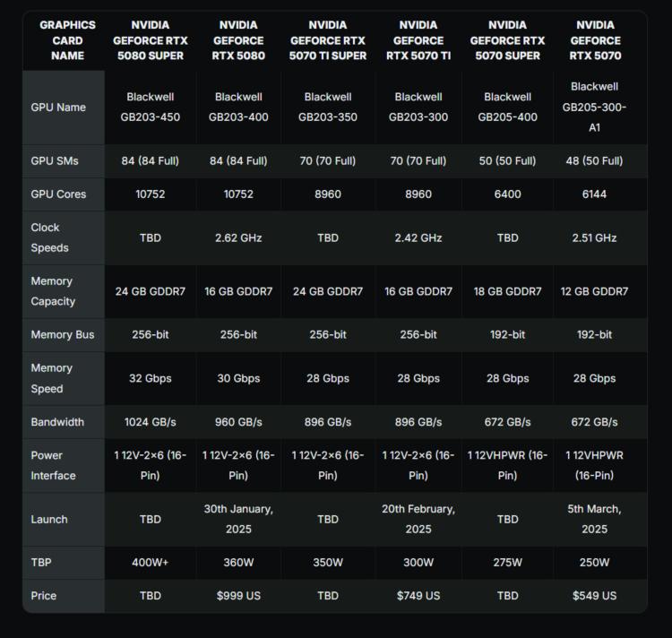Click the Power Interface row label
The height and width of the screenshot is (638, 672).
pos(53,465)
